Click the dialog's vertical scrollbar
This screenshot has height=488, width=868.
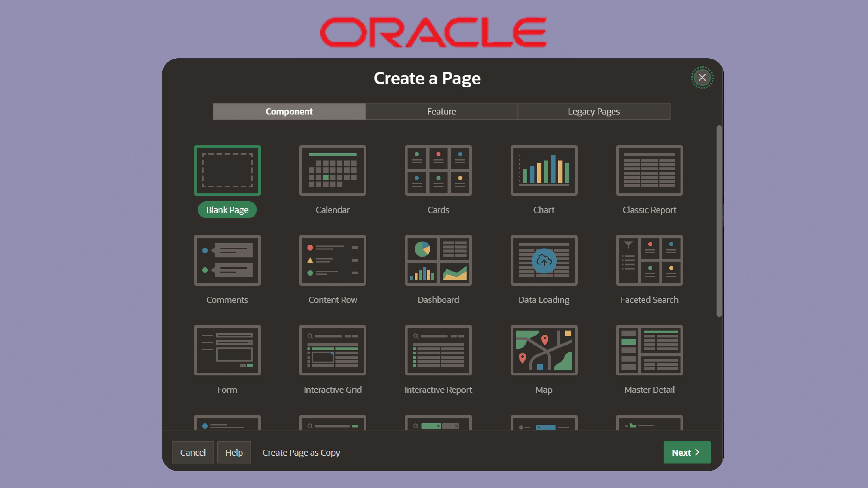pyautogui.click(x=719, y=221)
